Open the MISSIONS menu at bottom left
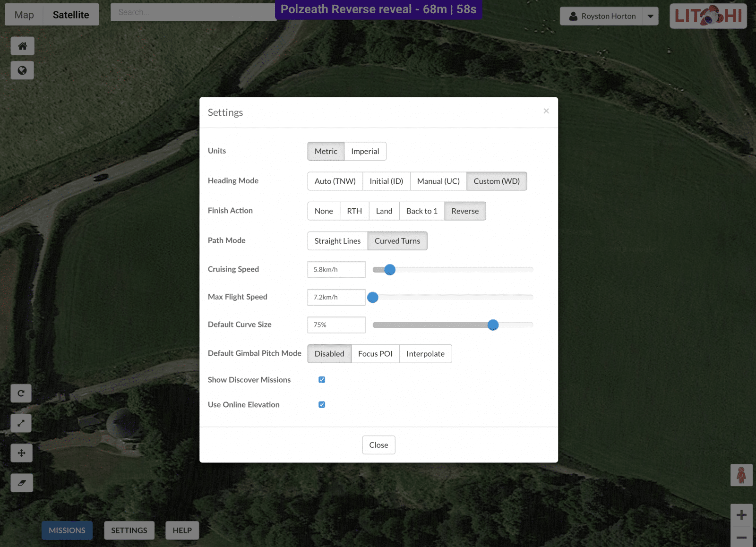 67,530
